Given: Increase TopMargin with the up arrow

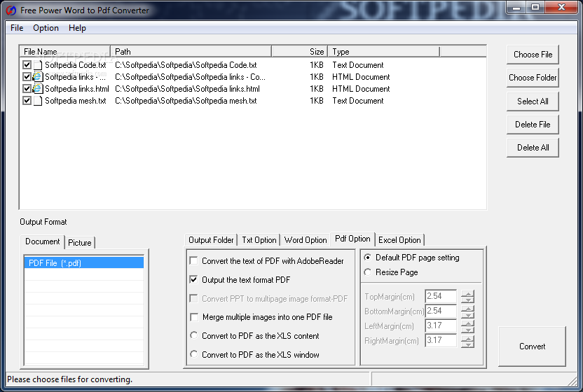Looking at the screenshot, I should (468, 293).
